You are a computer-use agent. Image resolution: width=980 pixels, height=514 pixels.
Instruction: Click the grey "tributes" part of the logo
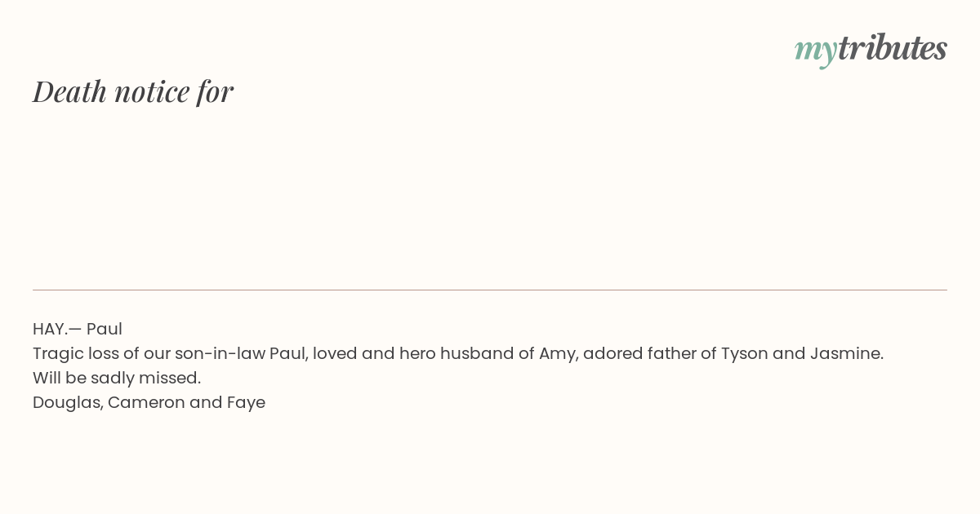(x=893, y=47)
